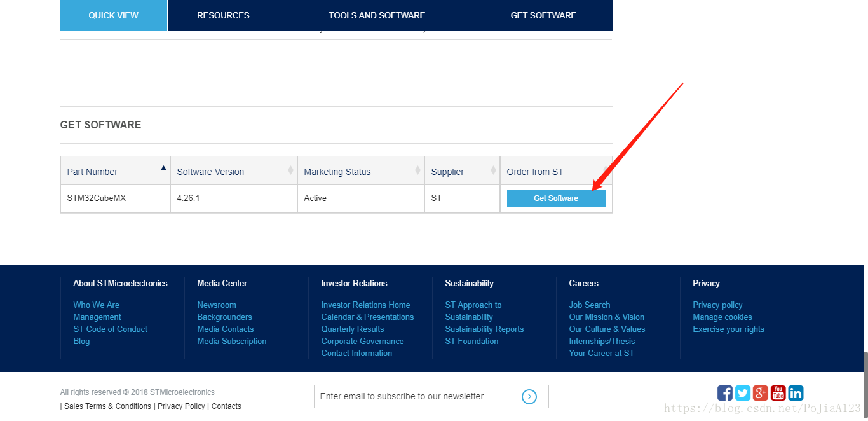The image size is (868, 421).
Task: Sort by Supplier column arrows
Action: click(x=493, y=170)
